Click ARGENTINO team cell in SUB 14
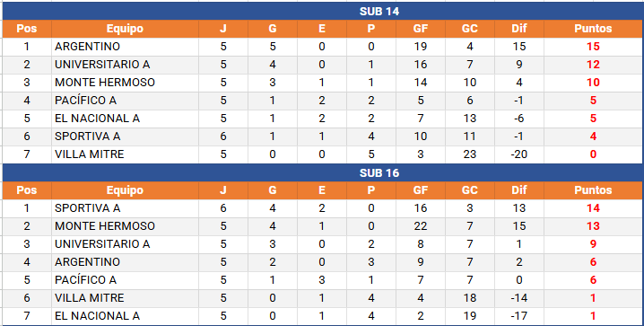Screen dimensions: 644x326 tap(125, 47)
